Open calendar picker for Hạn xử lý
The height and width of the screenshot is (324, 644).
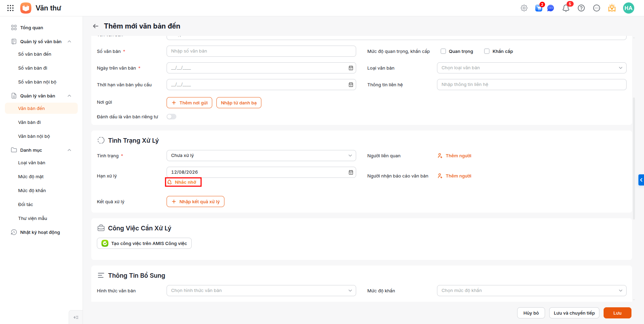351,172
